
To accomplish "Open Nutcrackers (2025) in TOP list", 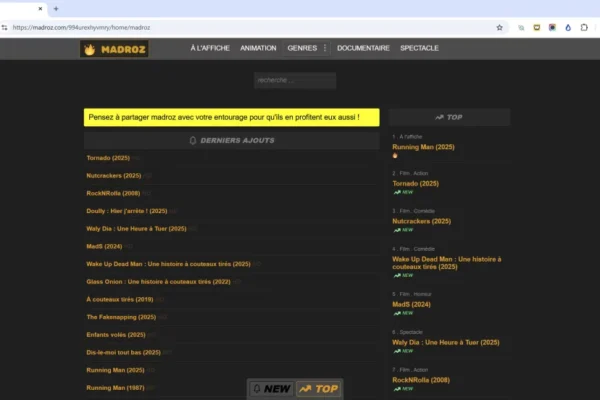I will click(x=421, y=221).
